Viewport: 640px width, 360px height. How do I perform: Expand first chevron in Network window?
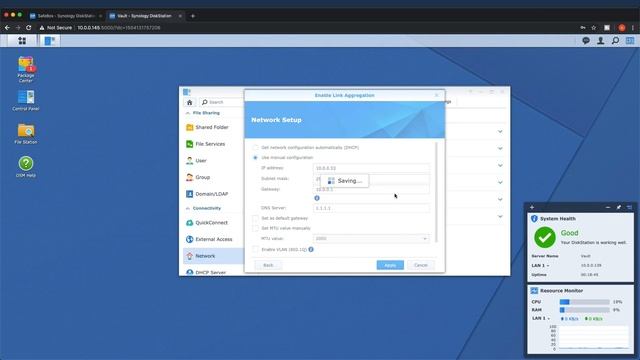500,131
